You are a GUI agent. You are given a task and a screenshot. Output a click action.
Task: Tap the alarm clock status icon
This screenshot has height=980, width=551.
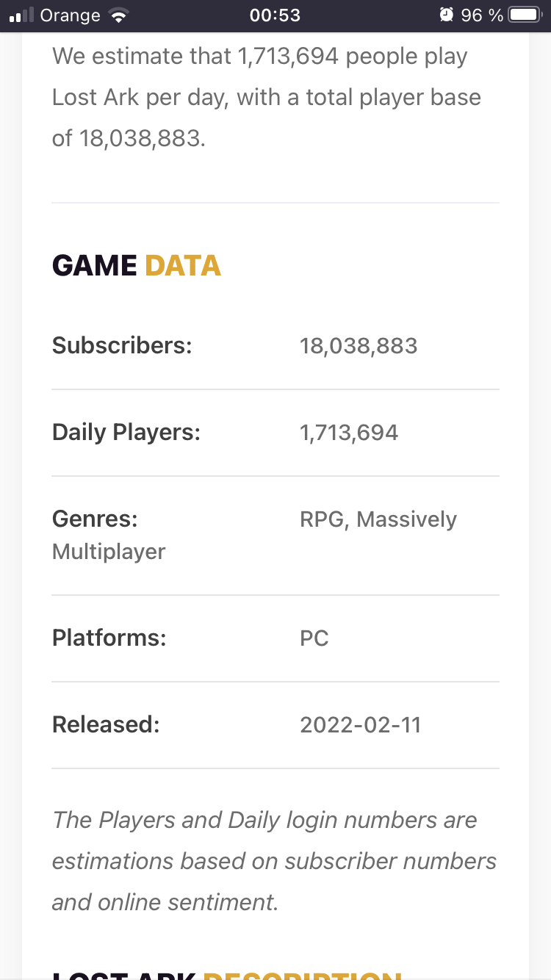446,15
